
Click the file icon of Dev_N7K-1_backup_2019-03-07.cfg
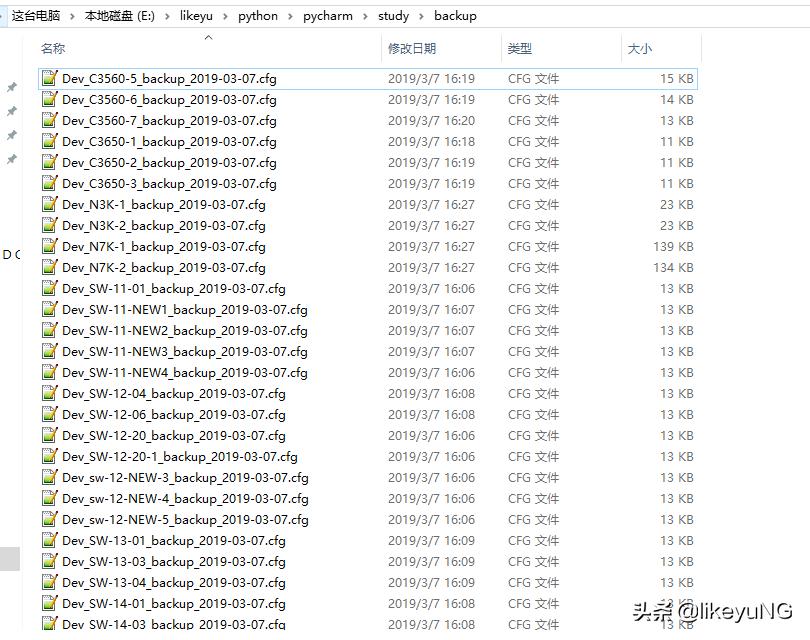click(x=50, y=246)
